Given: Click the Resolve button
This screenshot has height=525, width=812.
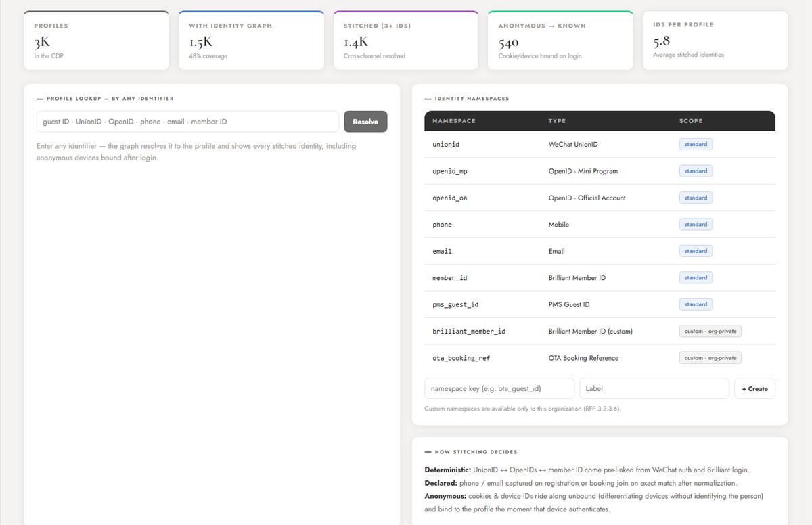Looking at the screenshot, I should pos(365,122).
